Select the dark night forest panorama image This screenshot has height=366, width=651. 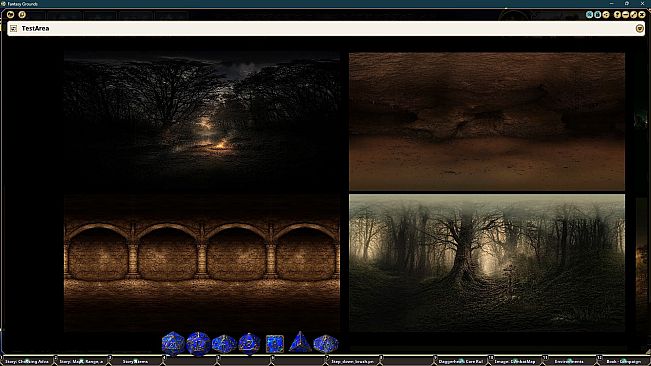coord(202,122)
